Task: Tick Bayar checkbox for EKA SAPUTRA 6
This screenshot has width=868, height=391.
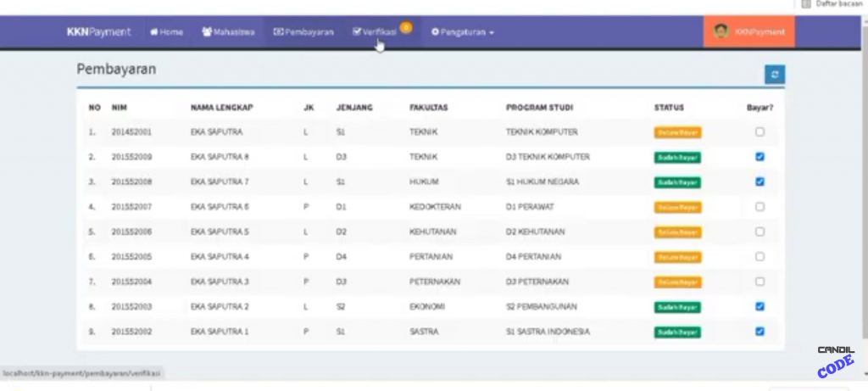Action: pos(759,206)
